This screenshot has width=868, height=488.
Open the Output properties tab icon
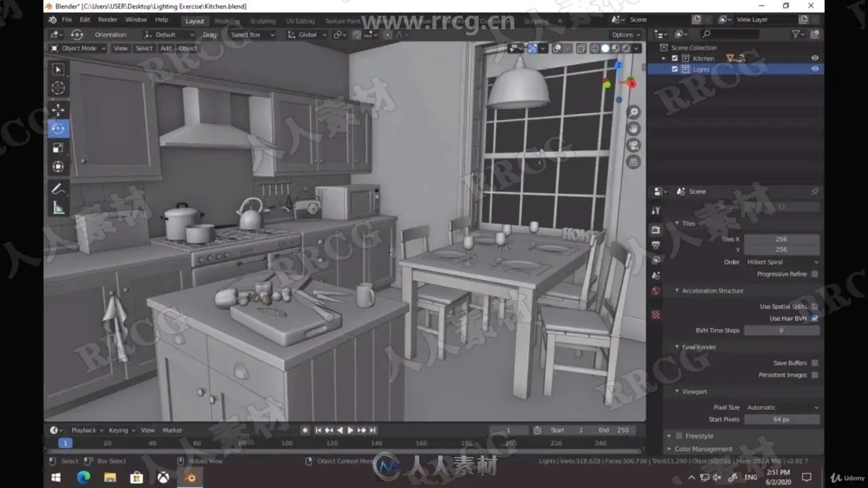656,245
